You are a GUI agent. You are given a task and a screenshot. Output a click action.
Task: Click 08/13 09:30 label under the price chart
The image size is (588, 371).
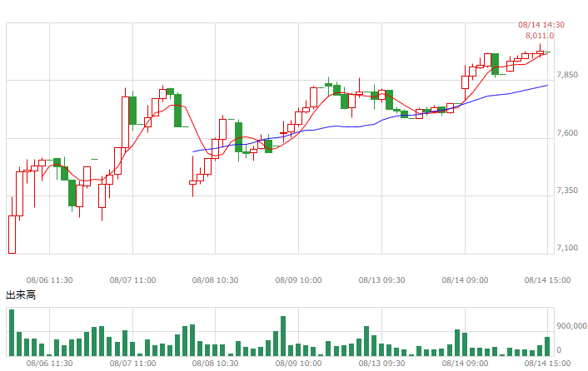click(381, 280)
